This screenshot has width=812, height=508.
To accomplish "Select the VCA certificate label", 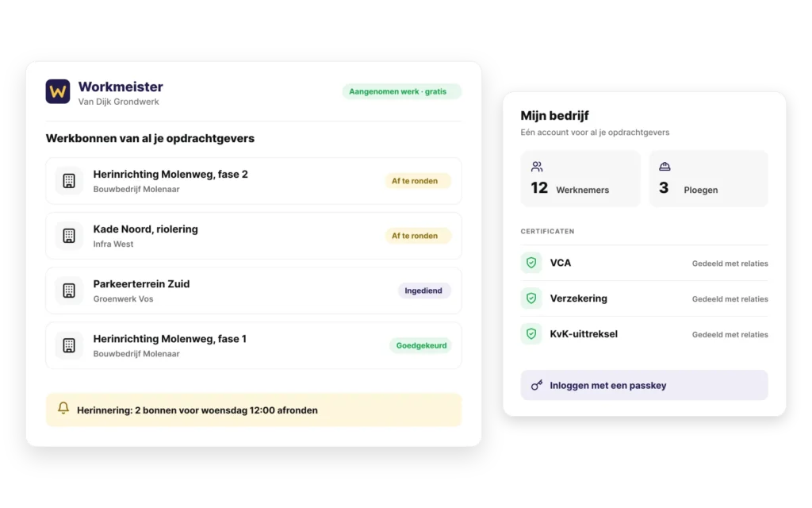I will coord(561,263).
